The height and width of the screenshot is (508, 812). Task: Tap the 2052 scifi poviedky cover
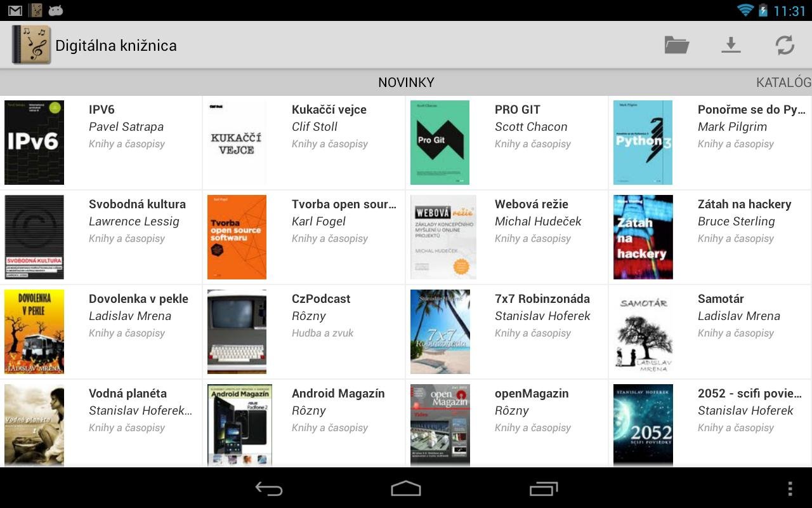pyautogui.click(x=643, y=425)
